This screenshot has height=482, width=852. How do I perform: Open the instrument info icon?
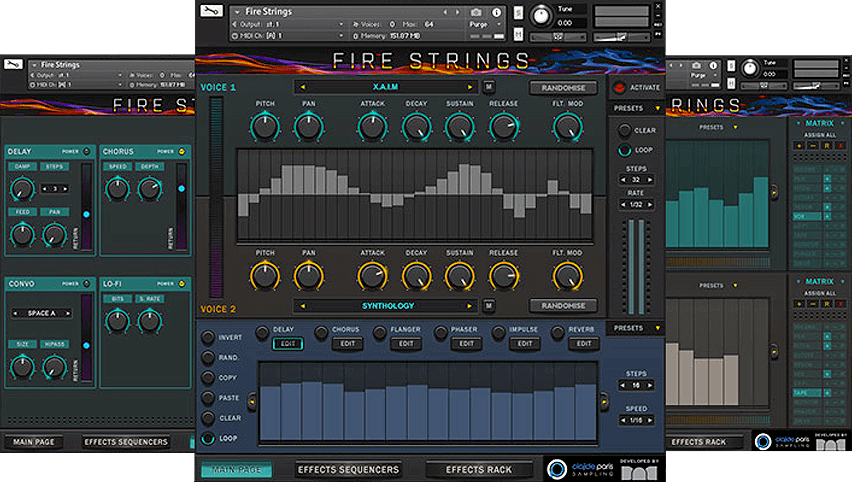coord(497,12)
